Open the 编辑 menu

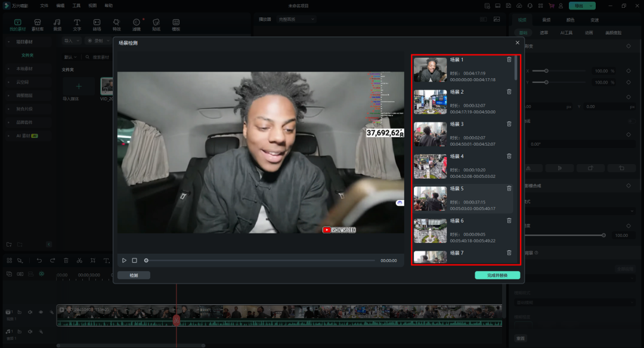[60, 6]
